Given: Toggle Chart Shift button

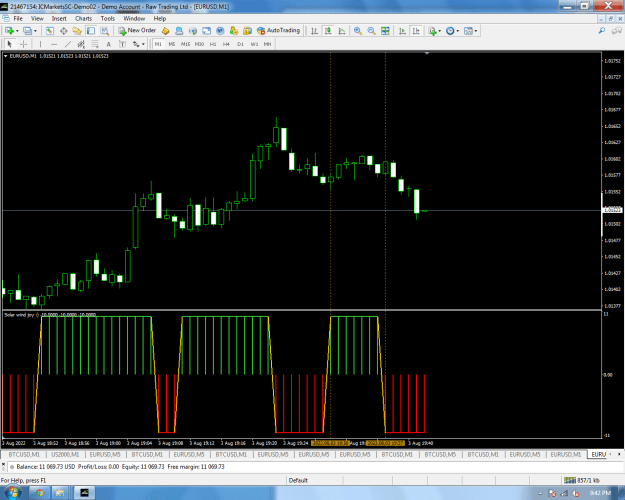Looking at the screenshot, I should tap(416, 31).
